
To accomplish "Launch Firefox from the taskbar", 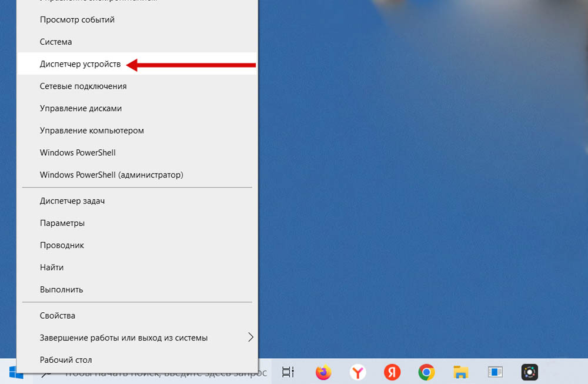I will tap(323, 372).
